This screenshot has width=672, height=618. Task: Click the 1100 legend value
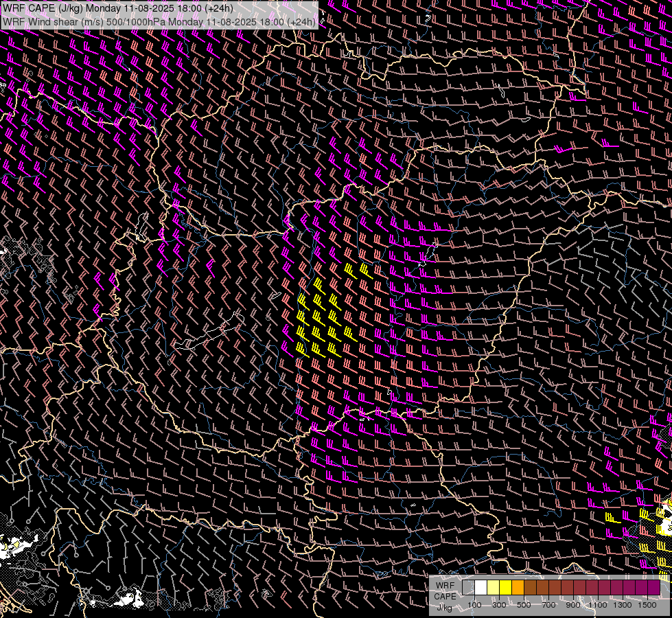coord(598,605)
